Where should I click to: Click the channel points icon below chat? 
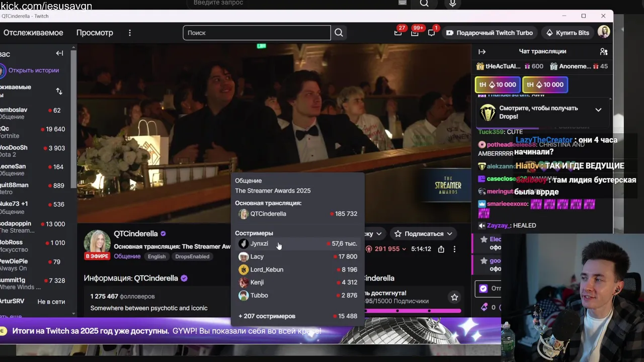(x=485, y=307)
